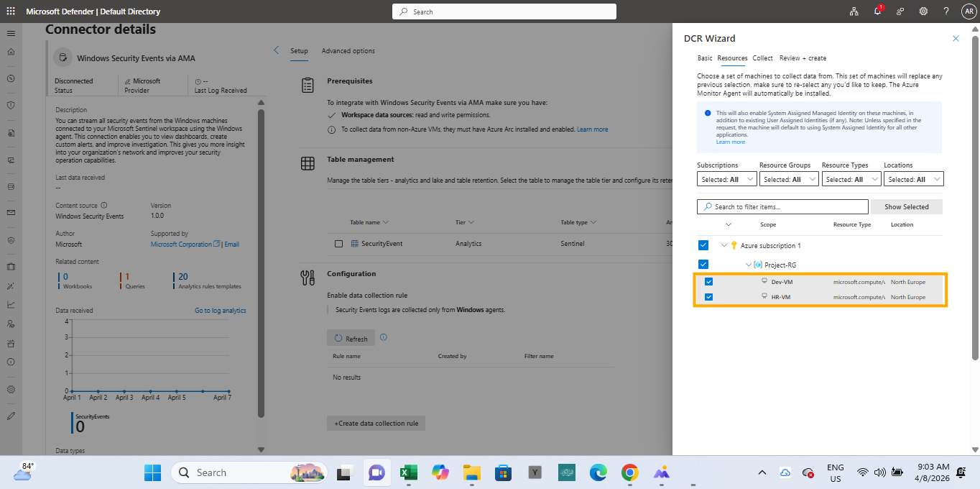Open Settings gear in top header
The height and width of the screenshot is (489, 980).
click(923, 12)
